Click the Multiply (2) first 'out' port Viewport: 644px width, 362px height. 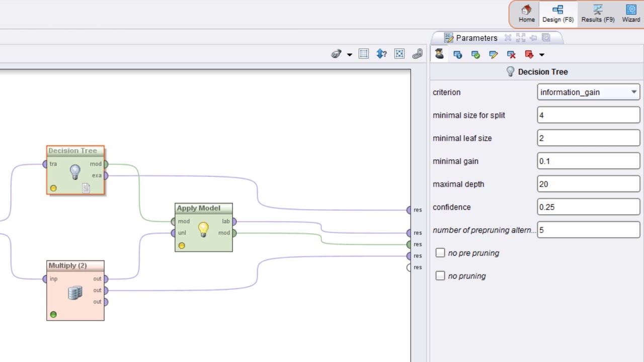coord(105,279)
